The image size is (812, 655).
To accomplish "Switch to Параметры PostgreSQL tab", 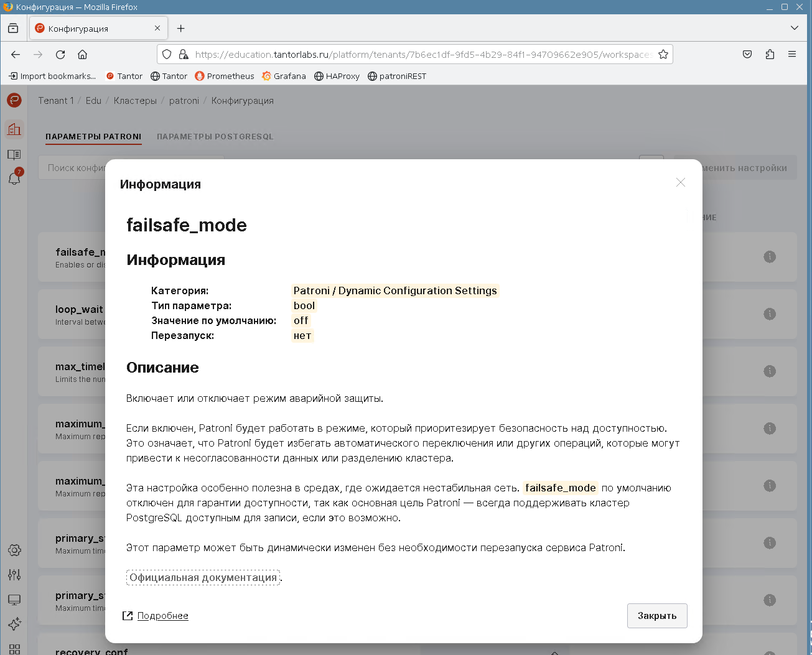I will pos(215,136).
